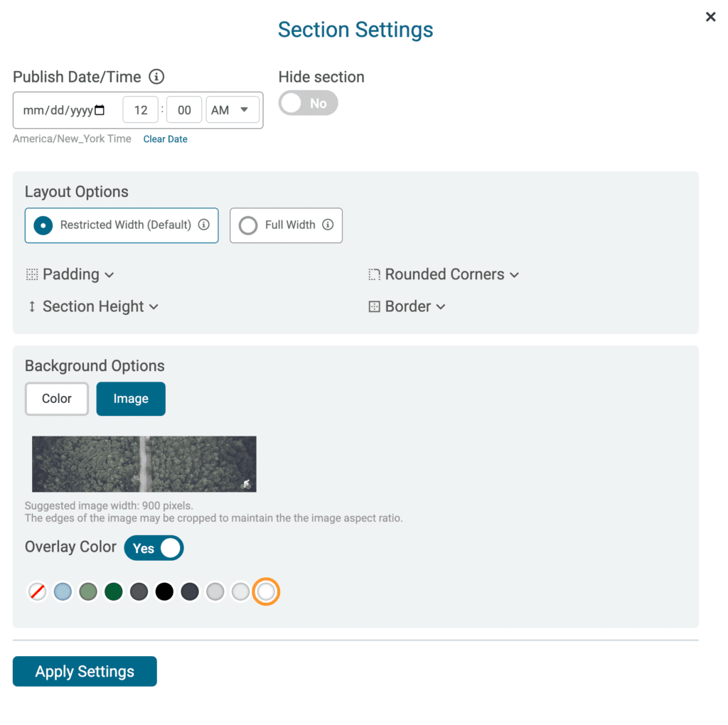728x725 pixels.
Task: Expand the Padding options
Action: (x=70, y=275)
